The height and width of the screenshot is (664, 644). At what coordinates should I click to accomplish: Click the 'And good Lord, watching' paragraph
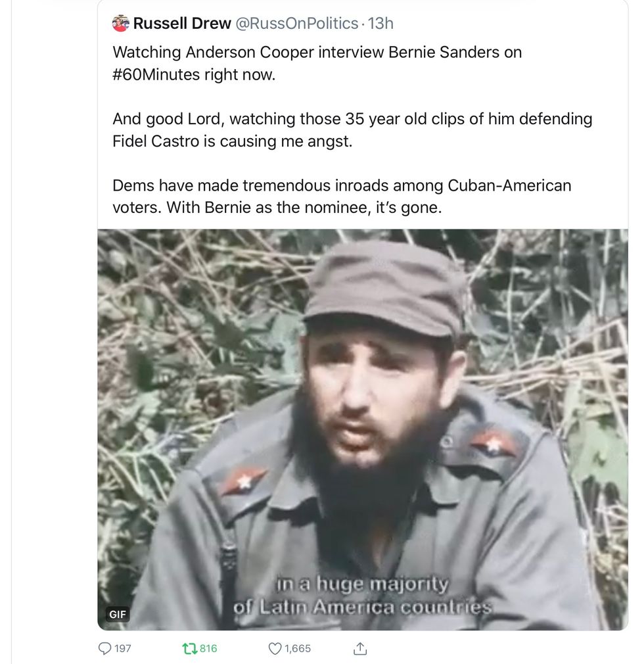(x=352, y=130)
